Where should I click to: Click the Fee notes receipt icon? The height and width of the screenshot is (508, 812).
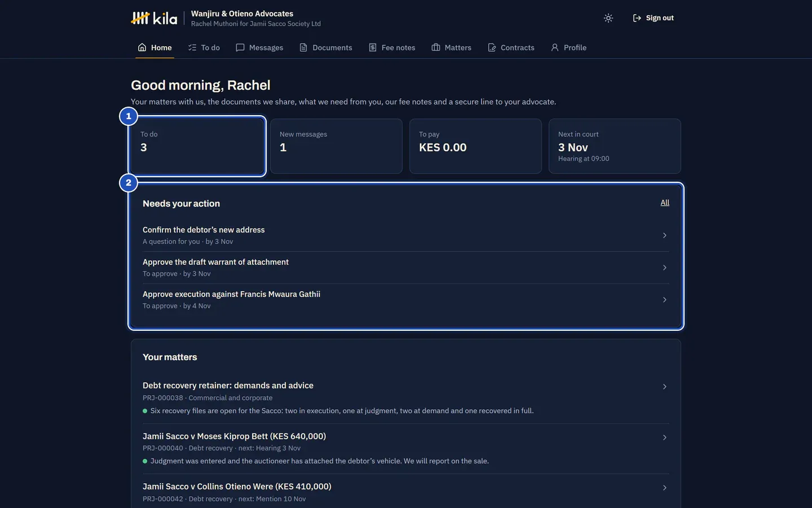pyautogui.click(x=373, y=47)
